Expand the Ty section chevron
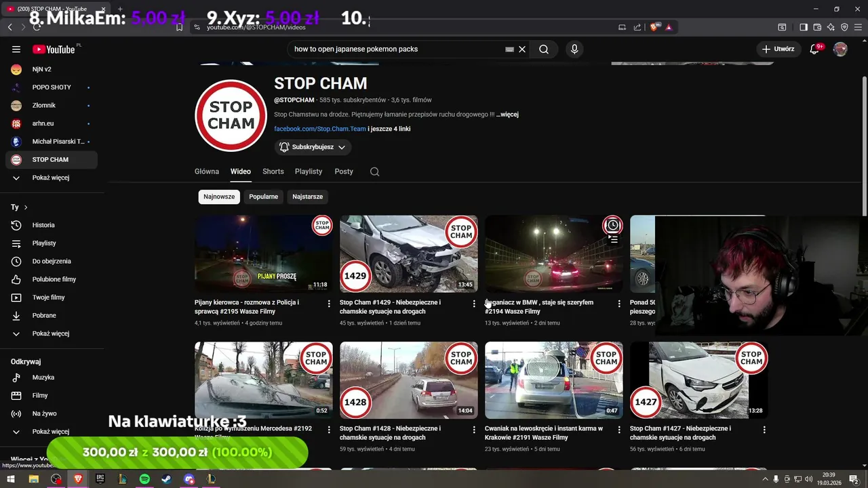 point(26,207)
